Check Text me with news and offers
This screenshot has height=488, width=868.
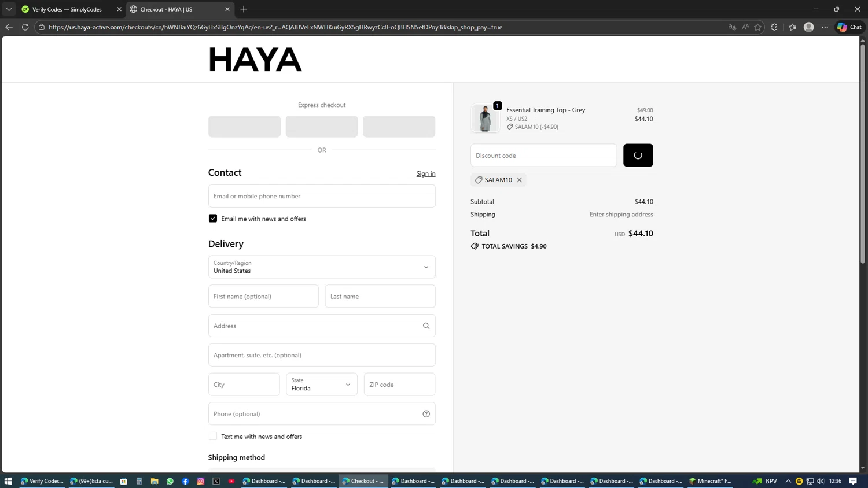[213, 436]
